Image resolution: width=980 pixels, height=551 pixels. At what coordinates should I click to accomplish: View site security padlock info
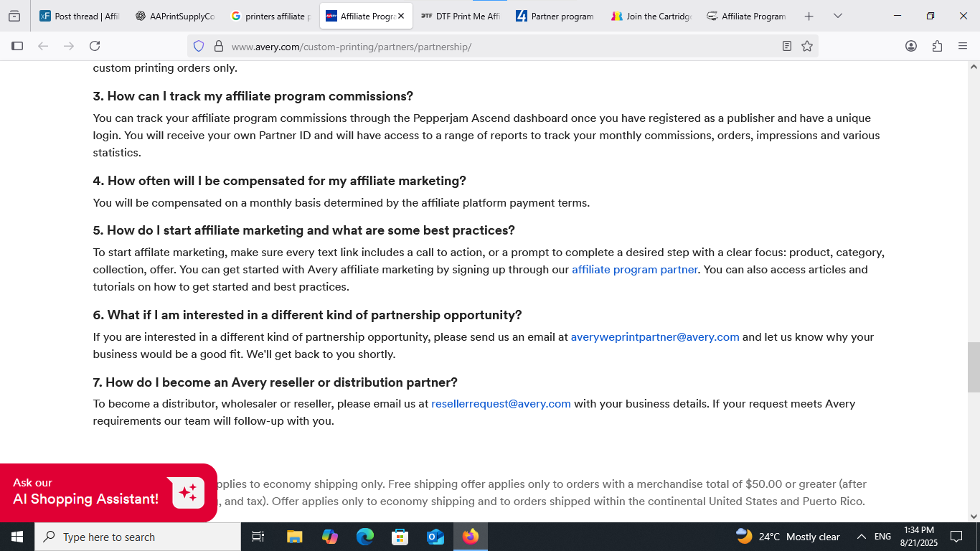[218, 46]
